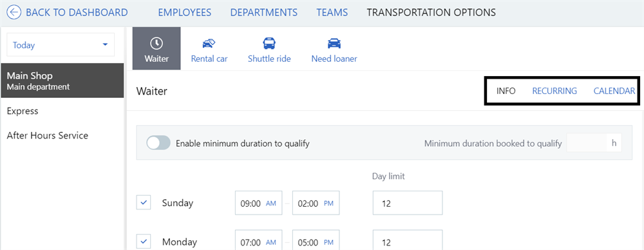This screenshot has width=644, height=250.
Task: Open the Calendar tab
Action: click(614, 91)
